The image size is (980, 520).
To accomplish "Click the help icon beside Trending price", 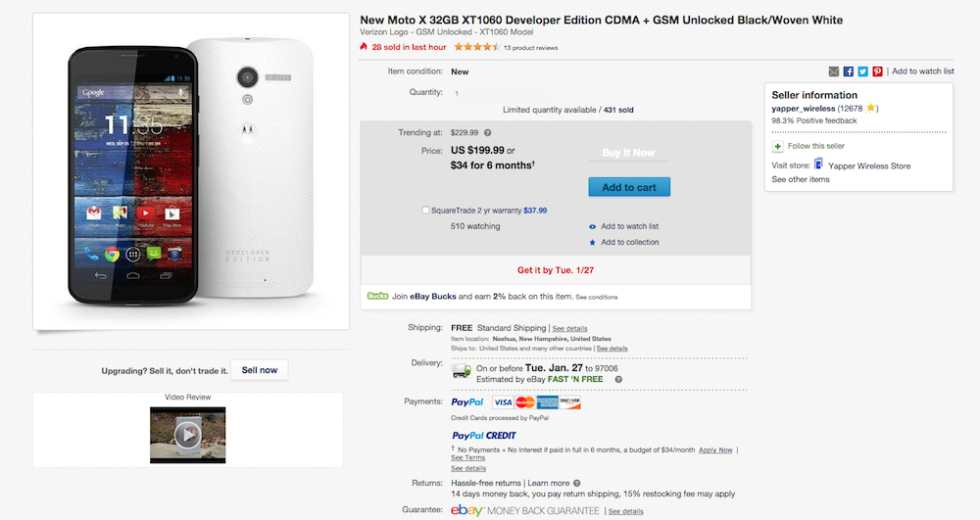I will pyautogui.click(x=488, y=132).
